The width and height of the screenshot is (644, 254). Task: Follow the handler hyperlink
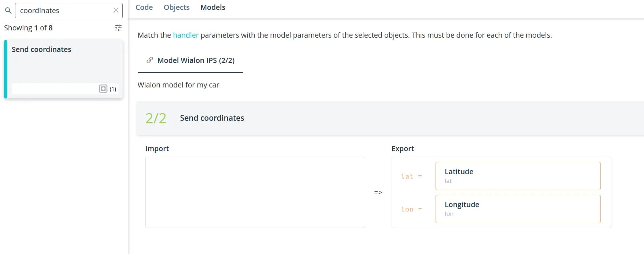click(x=185, y=35)
